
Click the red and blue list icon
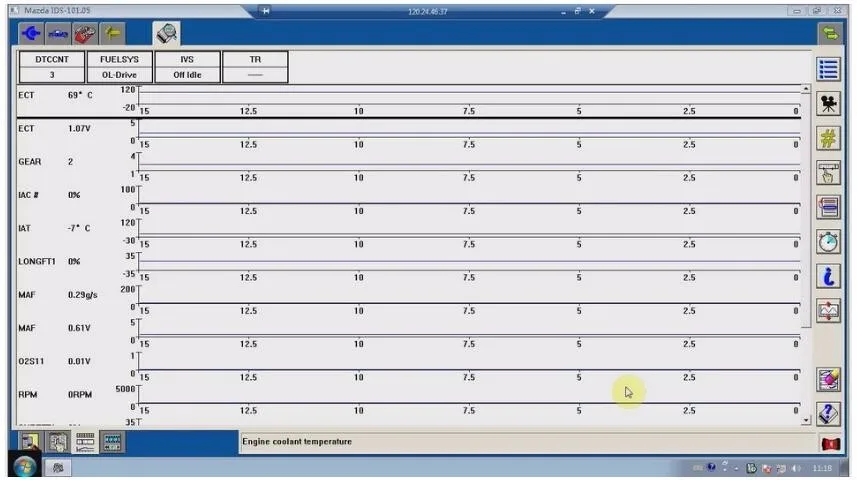[x=828, y=207]
